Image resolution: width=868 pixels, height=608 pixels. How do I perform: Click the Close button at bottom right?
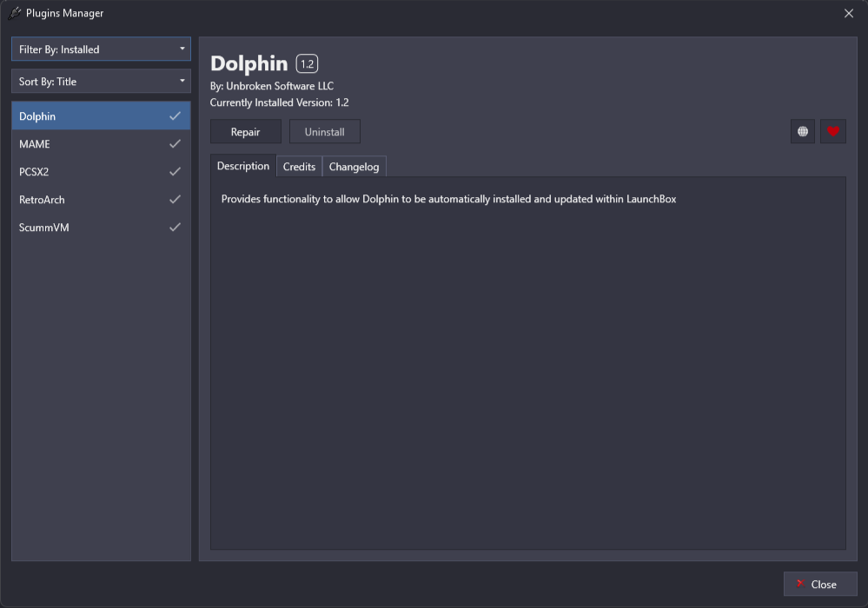820,585
